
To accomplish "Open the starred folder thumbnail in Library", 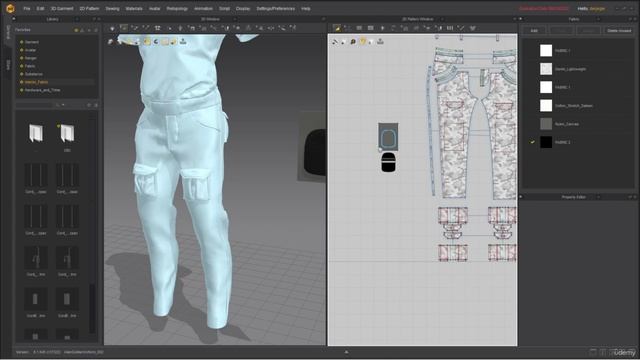I will tap(67, 133).
